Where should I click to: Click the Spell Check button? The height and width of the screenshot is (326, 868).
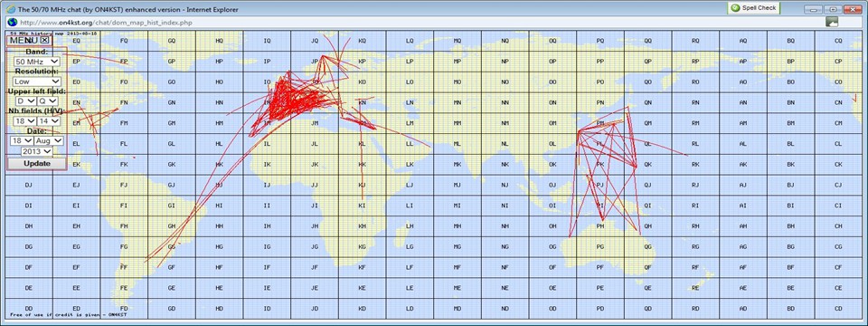tap(753, 8)
